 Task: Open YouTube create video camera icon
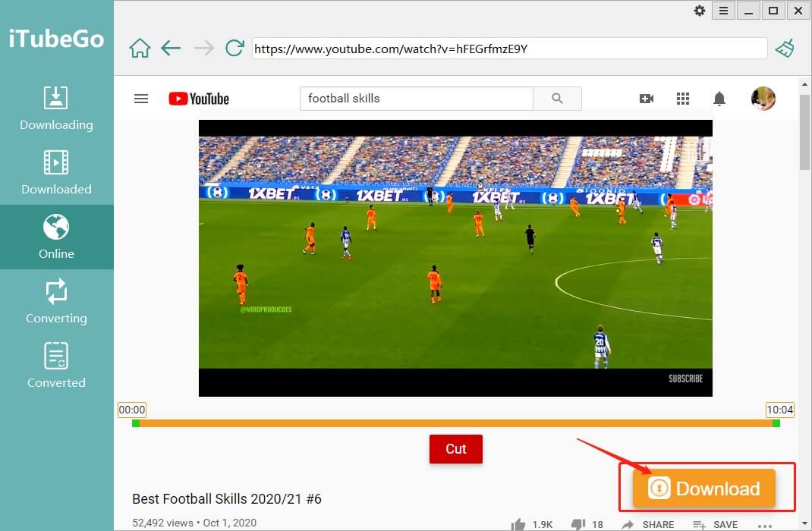coord(647,99)
